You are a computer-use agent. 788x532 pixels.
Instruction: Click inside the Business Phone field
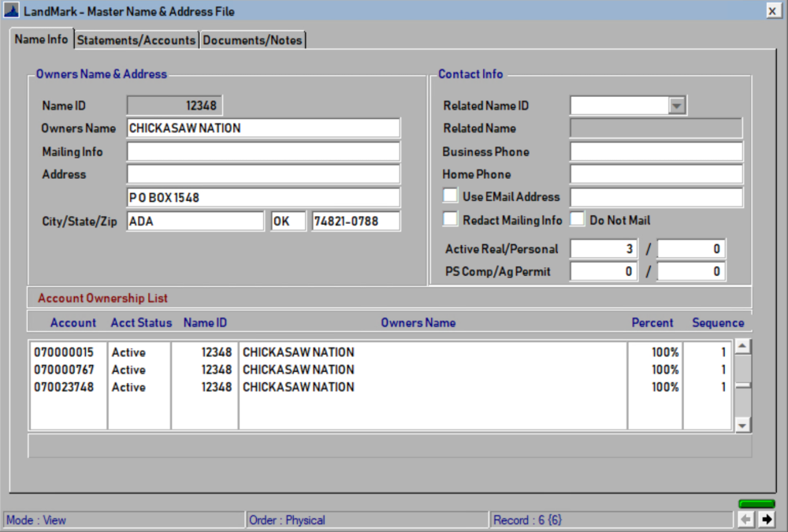pyautogui.click(x=654, y=151)
